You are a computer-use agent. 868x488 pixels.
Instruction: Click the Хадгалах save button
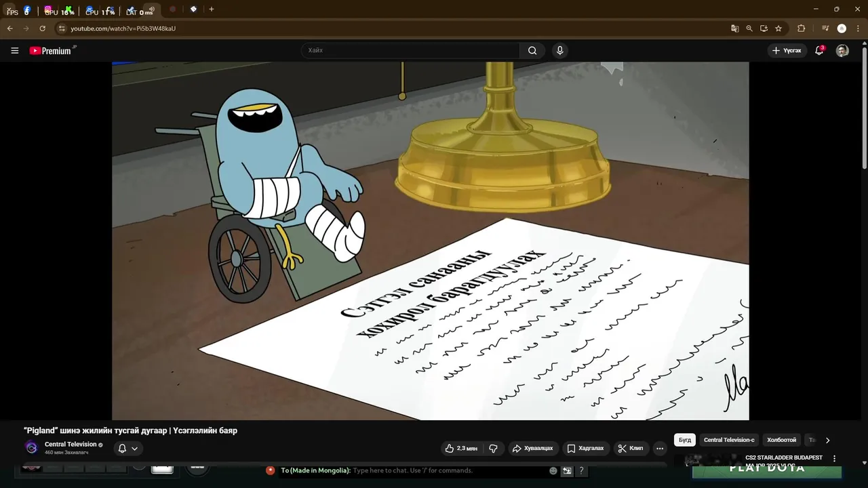point(585,448)
